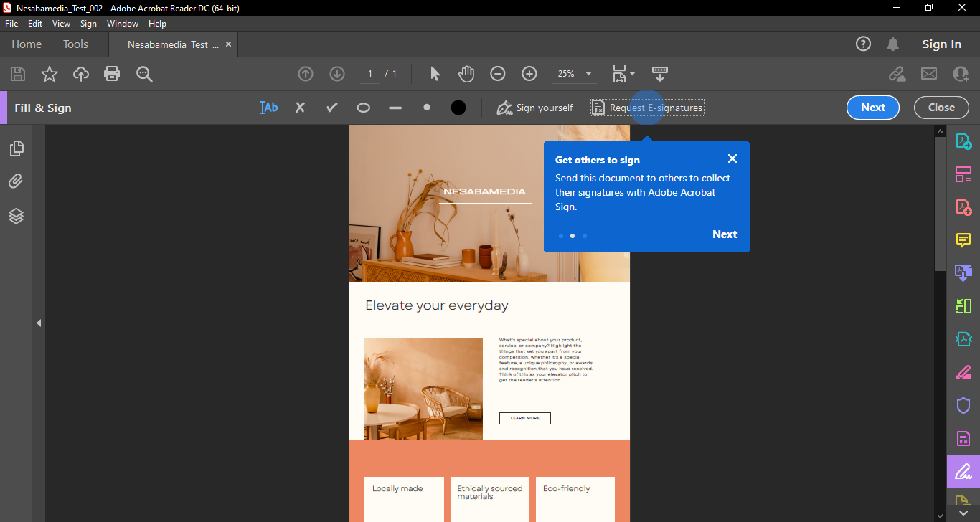Open the black color swatch picker

click(x=458, y=108)
